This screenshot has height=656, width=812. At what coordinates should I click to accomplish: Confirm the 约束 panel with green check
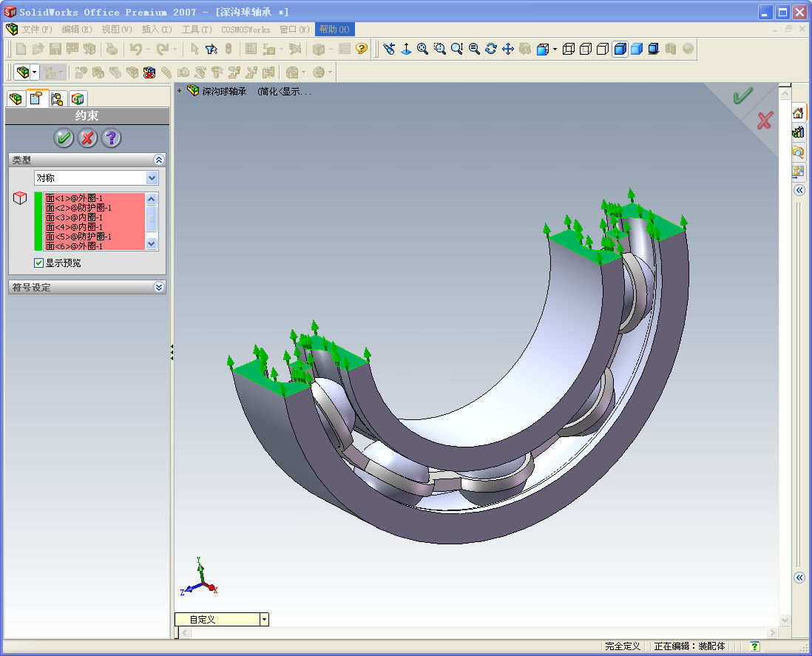click(x=64, y=138)
